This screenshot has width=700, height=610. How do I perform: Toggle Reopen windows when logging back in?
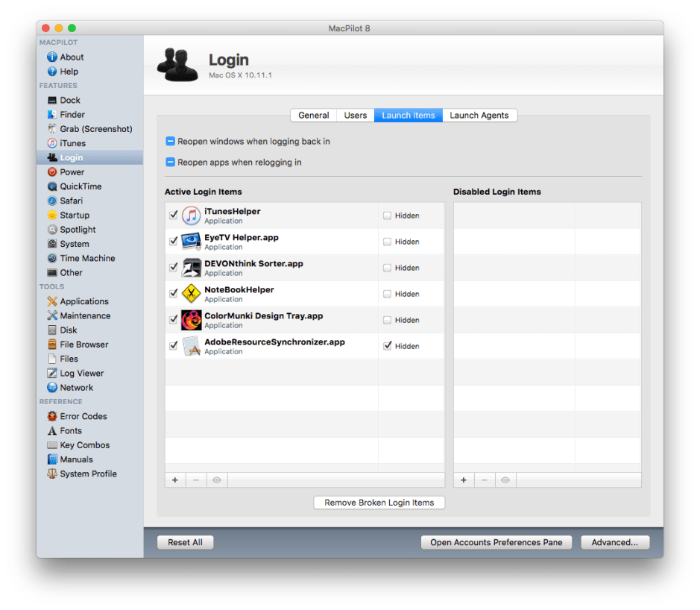pyautogui.click(x=171, y=141)
